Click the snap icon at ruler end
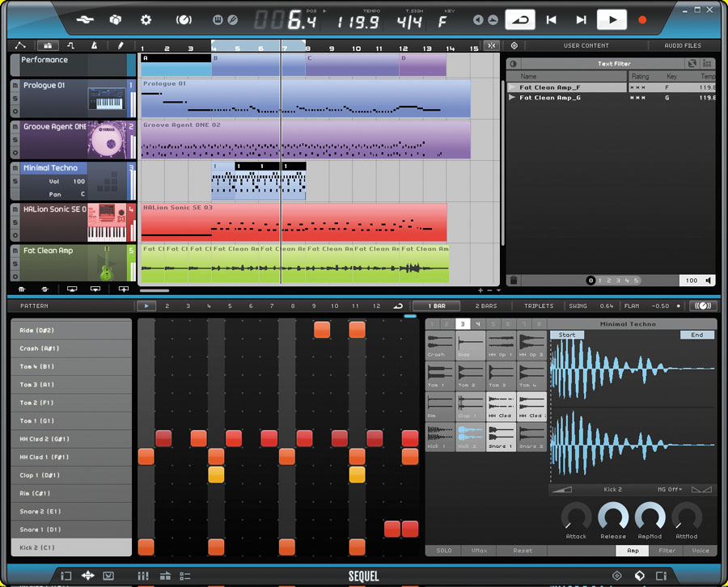Image resolution: width=728 pixels, height=587 pixels. 492,45
